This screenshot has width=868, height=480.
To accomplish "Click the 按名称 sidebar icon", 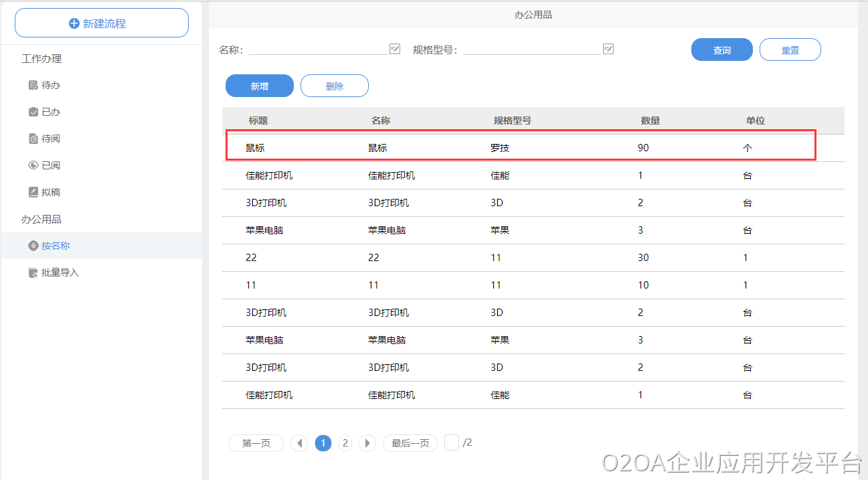I will tap(33, 246).
